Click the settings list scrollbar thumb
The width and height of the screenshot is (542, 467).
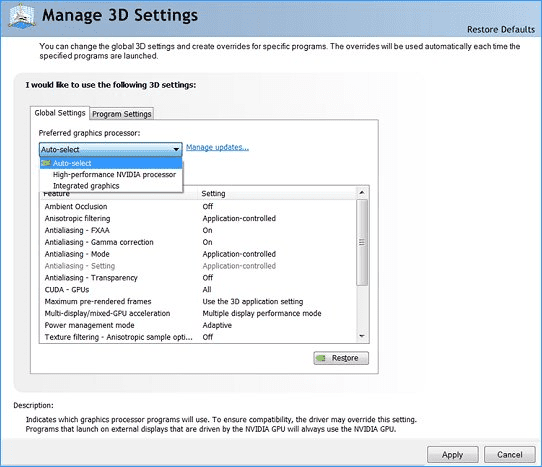coord(362,242)
